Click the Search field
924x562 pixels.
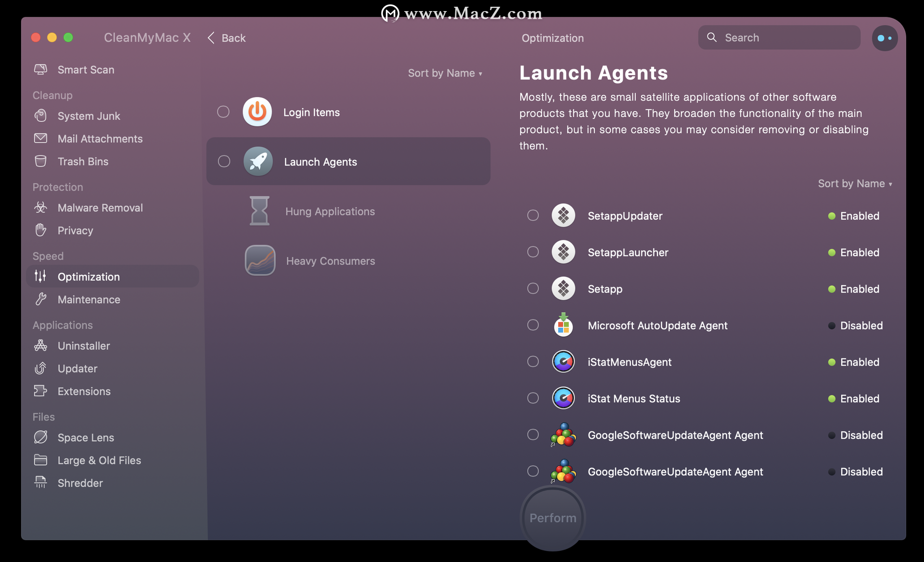click(779, 38)
